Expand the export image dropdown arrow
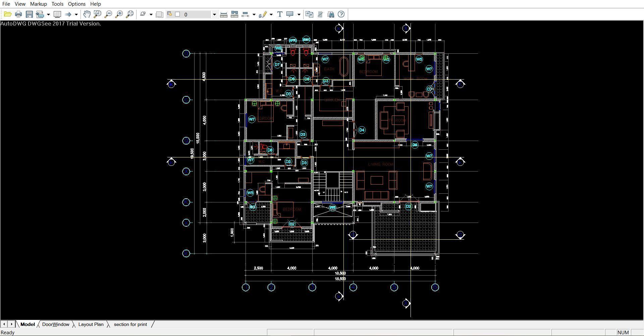This screenshot has height=336, width=644. point(48,14)
